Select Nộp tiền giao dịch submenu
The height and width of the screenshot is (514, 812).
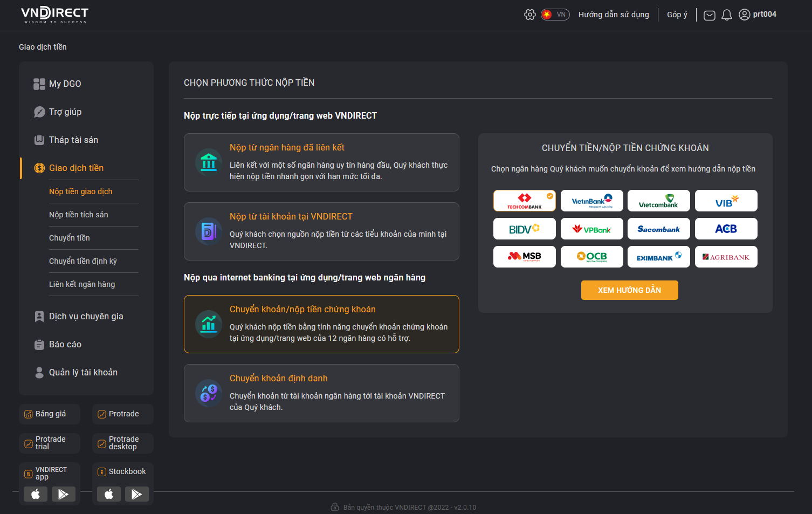(80, 191)
